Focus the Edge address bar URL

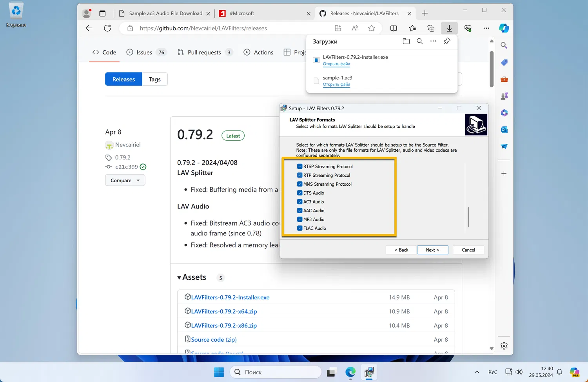[x=203, y=28]
